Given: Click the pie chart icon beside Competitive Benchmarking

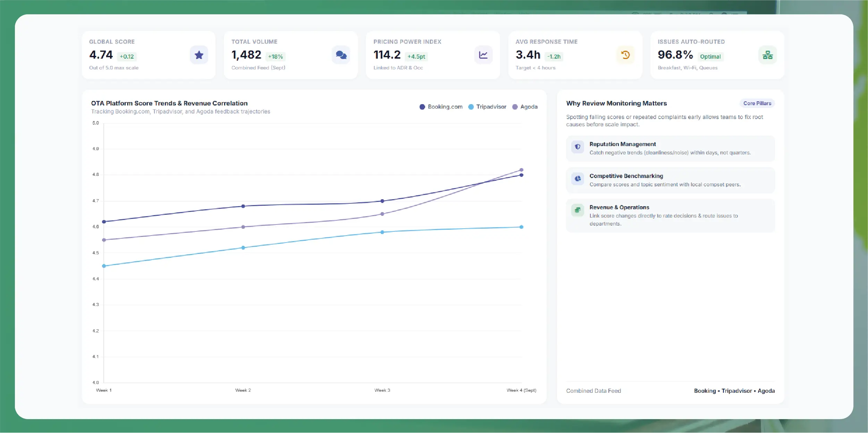Looking at the screenshot, I should point(578,179).
